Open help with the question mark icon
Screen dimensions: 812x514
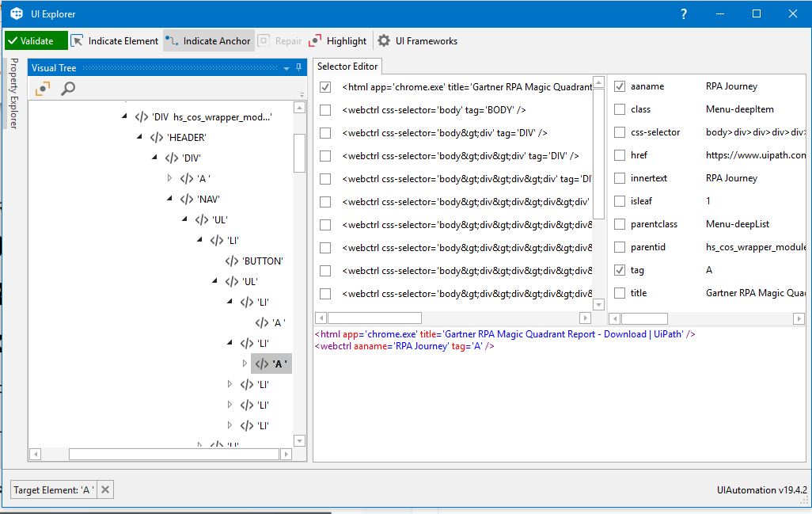click(684, 13)
